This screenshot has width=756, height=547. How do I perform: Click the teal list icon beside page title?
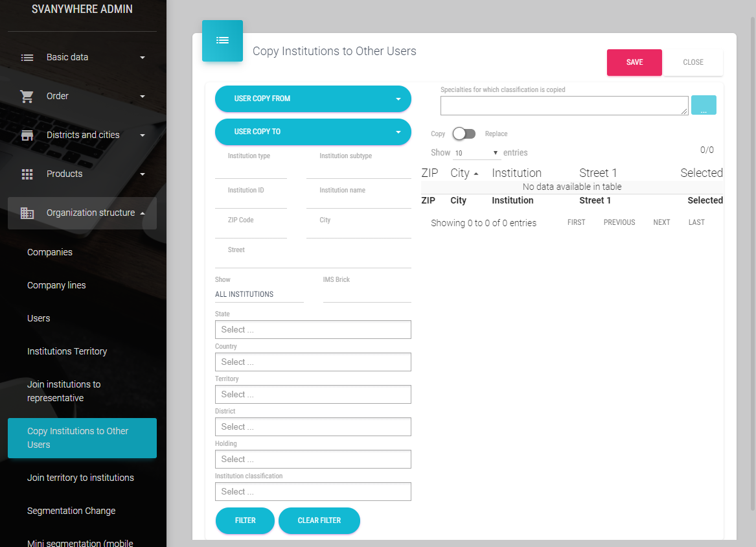tap(222, 41)
